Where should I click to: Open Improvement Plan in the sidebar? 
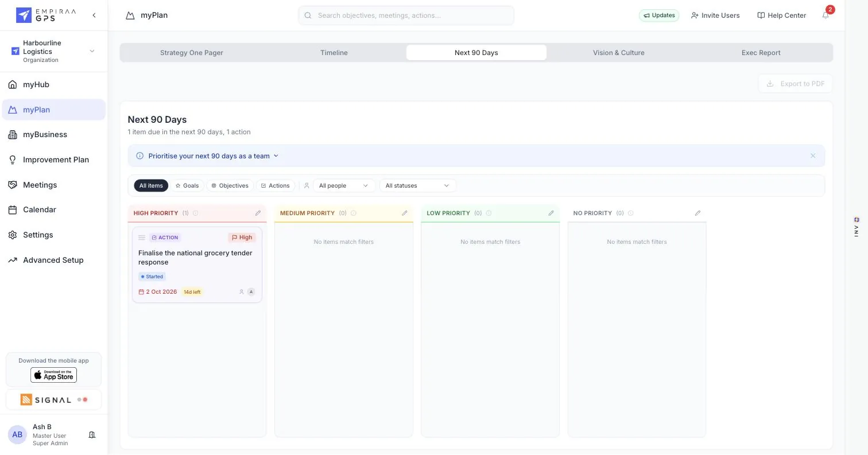(x=53, y=160)
